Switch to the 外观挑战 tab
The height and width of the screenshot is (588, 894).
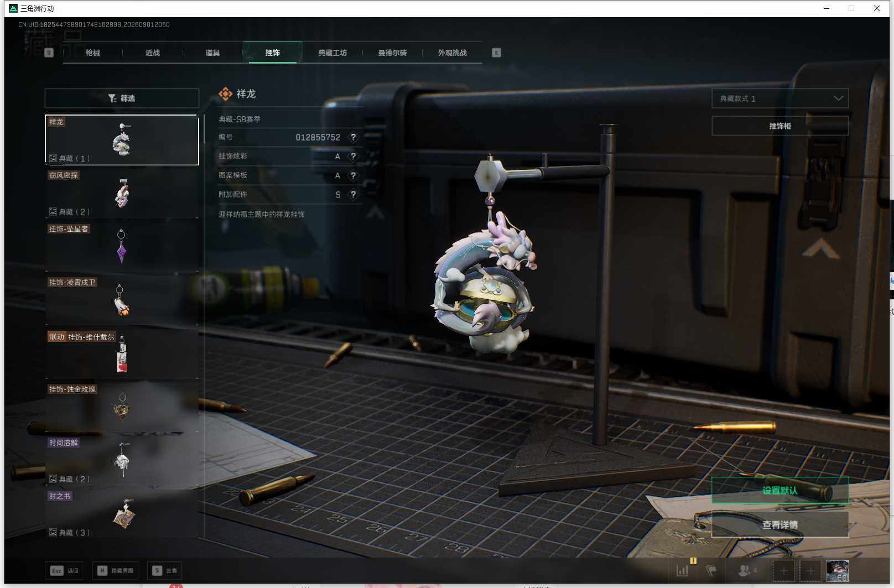(x=453, y=53)
